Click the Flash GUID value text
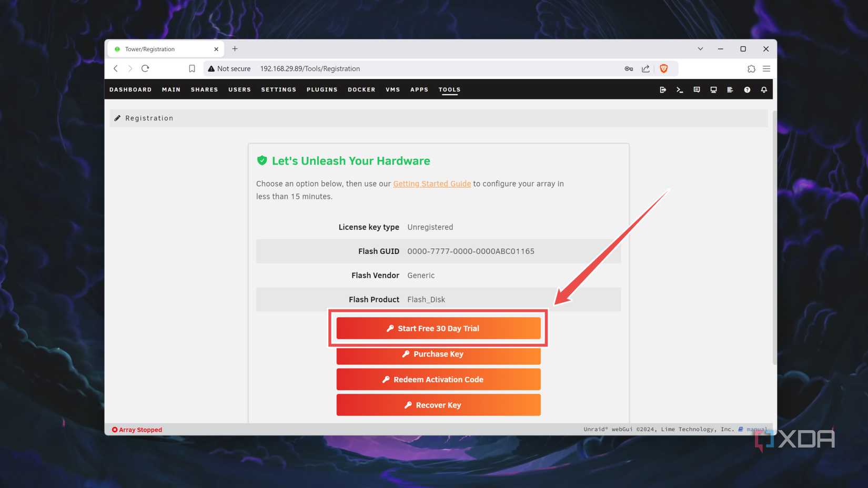Viewport: 868px width, 488px height. [x=471, y=251]
